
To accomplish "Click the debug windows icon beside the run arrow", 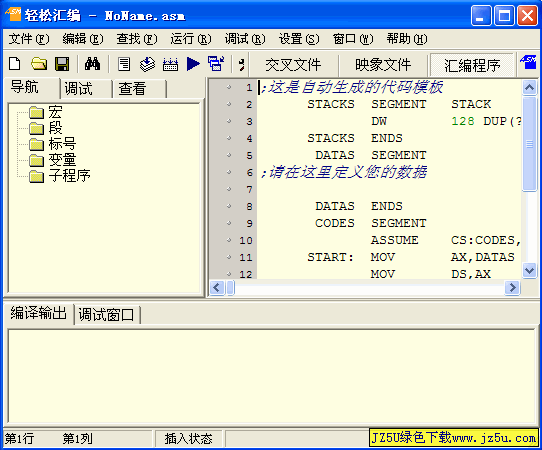I will (x=216, y=64).
